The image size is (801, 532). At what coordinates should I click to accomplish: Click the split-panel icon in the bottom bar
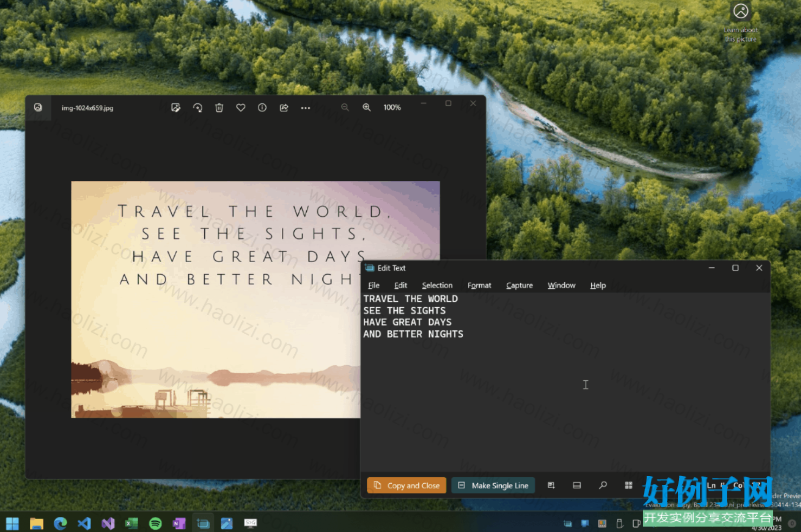[x=577, y=485]
